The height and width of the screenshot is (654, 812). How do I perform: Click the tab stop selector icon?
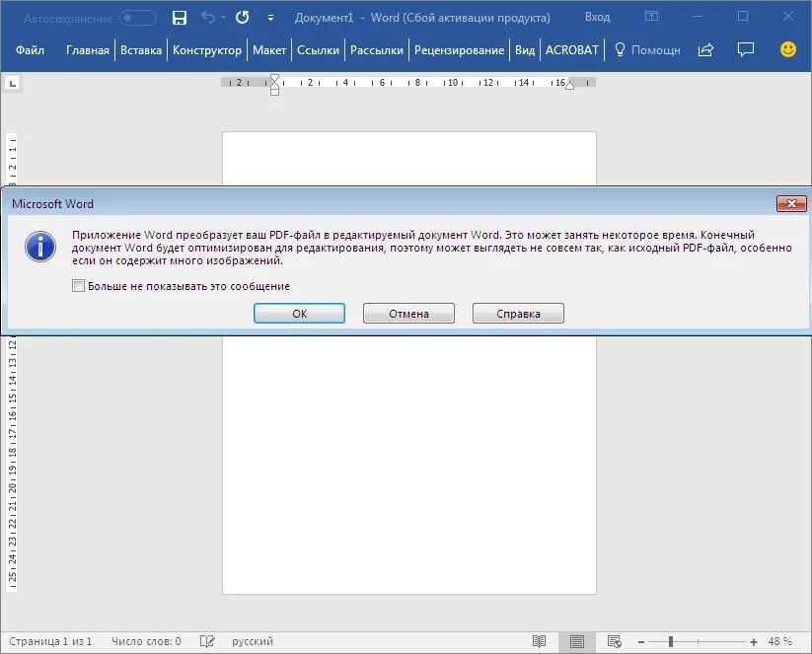[13, 83]
